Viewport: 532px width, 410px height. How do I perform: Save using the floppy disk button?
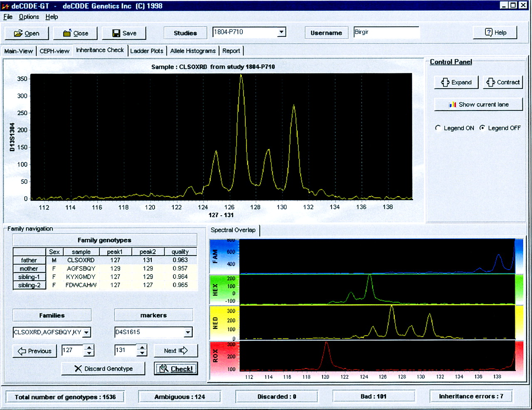[x=124, y=33]
